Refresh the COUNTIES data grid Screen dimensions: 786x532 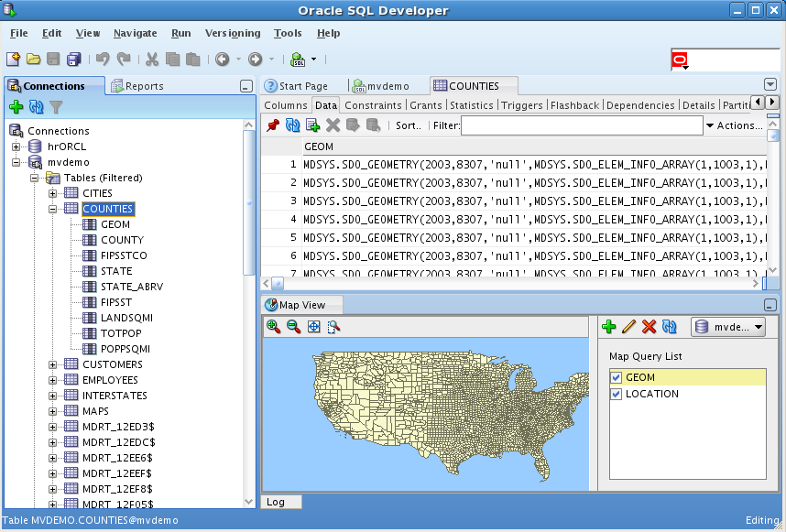click(x=293, y=125)
